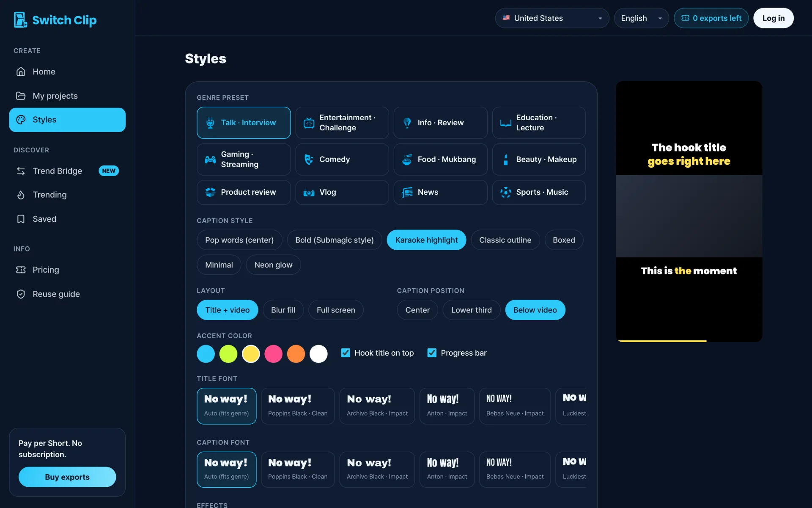
Task: Select Boxed caption style
Action: click(564, 240)
